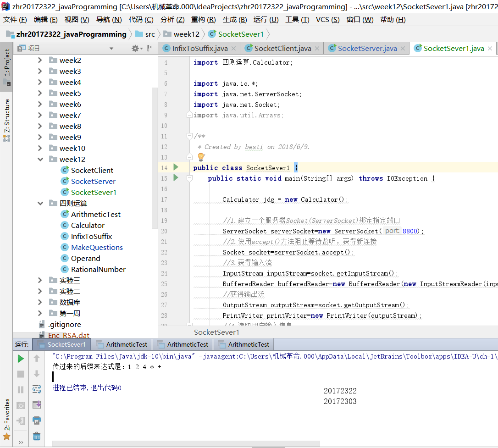Screen dimensions: 498x448
Task: Select the Operand class in project tree
Action: coord(80,258)
